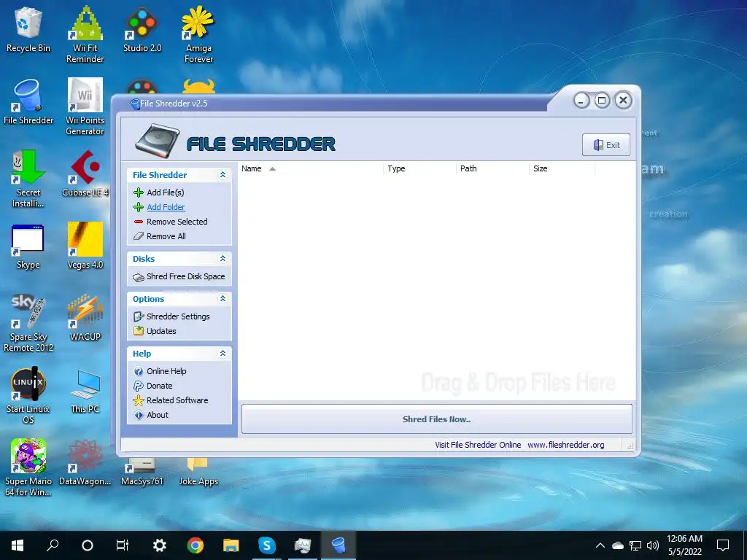
Task: Open the notification center icon
Action: coord(723,545)
